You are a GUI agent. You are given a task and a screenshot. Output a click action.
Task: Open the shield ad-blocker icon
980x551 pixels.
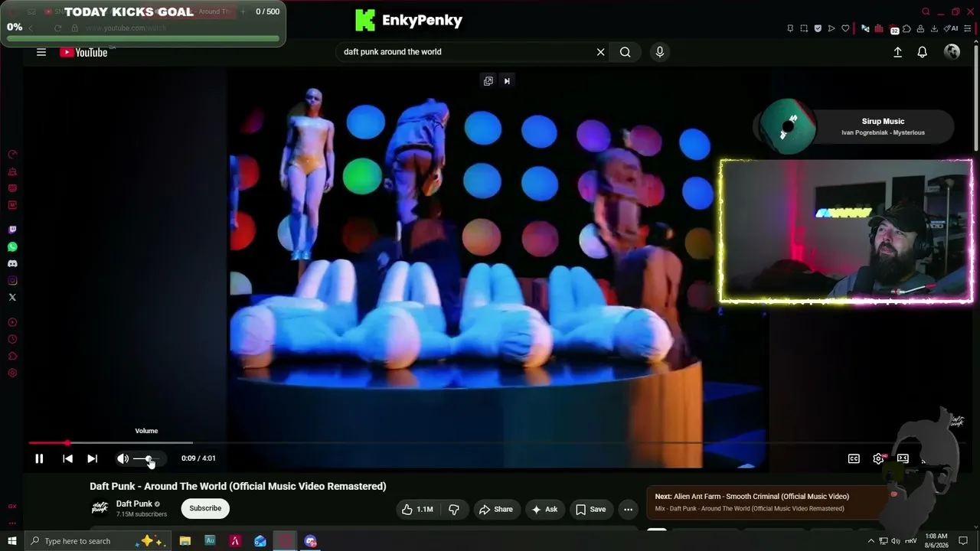point(818,28)
